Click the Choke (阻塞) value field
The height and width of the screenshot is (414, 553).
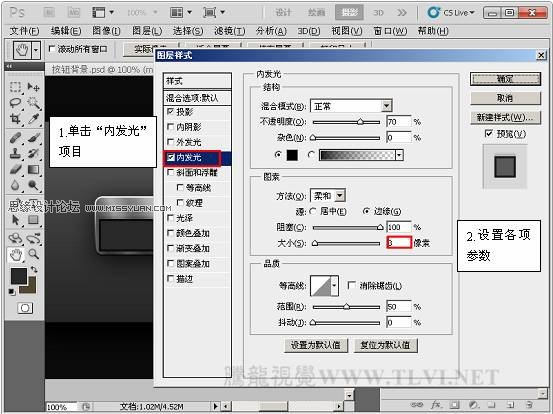pyautogui.click(x=399, y=227)
